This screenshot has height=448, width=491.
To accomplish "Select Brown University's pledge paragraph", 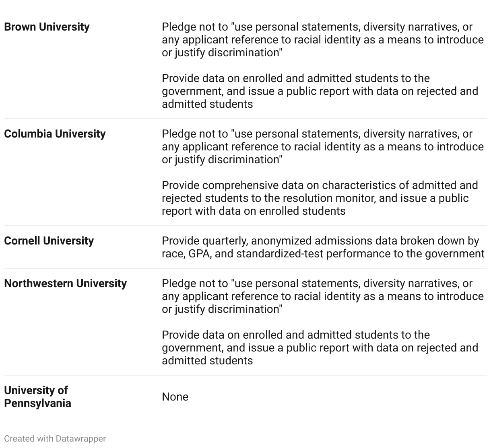I will point(322,40).
